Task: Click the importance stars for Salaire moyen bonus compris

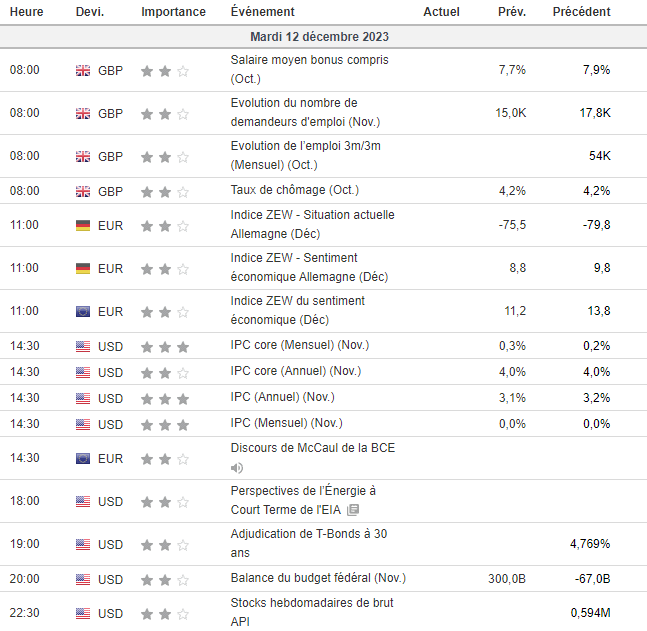Action: click(x=165, y=70)
